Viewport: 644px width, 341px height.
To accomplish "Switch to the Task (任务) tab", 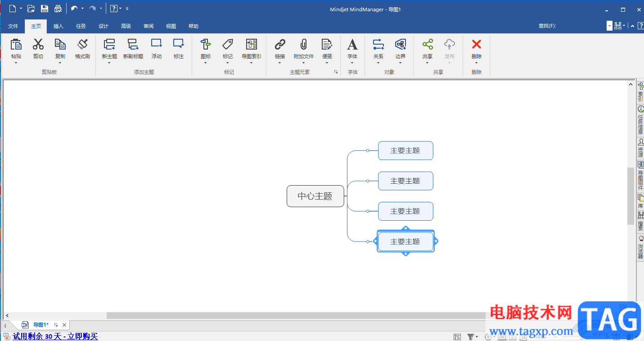I will point(81,26).
